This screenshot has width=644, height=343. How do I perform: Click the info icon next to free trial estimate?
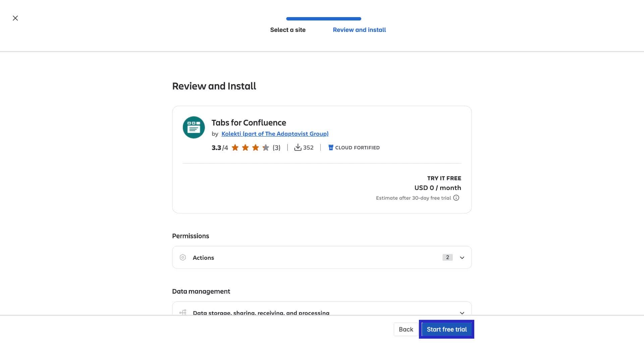click(x=456, y=198)
